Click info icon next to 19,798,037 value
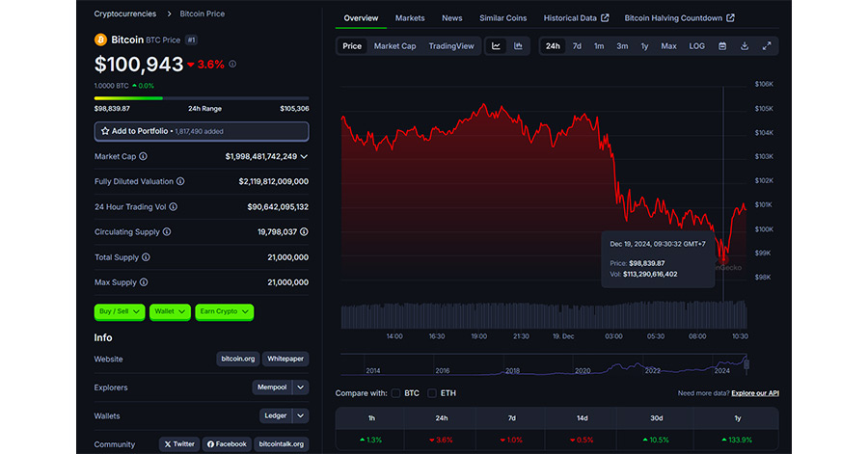Screen dimensions: 868x454 pos(304,231)
